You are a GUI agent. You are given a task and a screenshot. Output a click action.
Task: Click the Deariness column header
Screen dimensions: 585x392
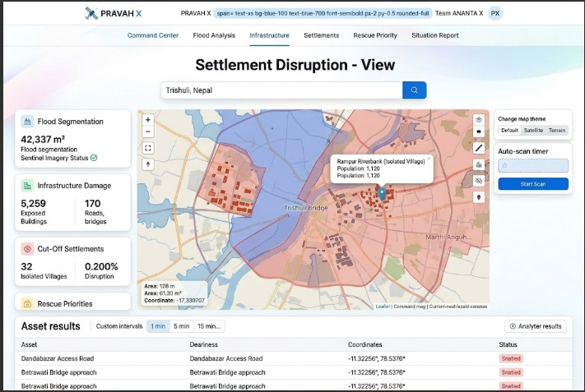204,344
